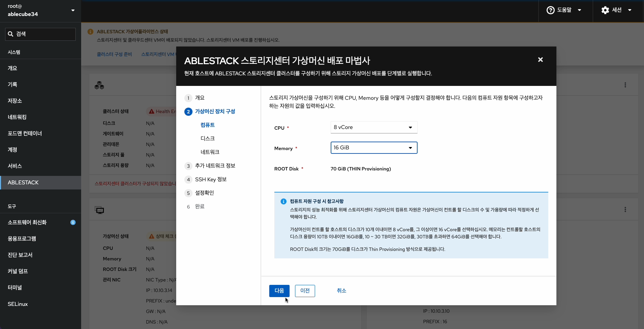Open the CPU vCore dropdown
The width and height of the screenshot is (644, 329).
tap(373, 127)
